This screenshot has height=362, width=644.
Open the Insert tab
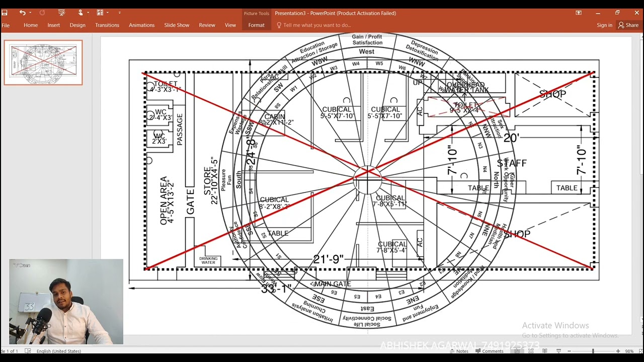click(x=54, y=25)
